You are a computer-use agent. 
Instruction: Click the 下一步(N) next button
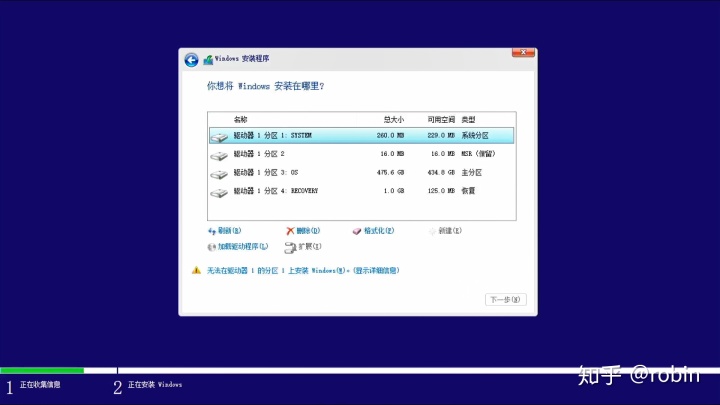tap(506, 299)
